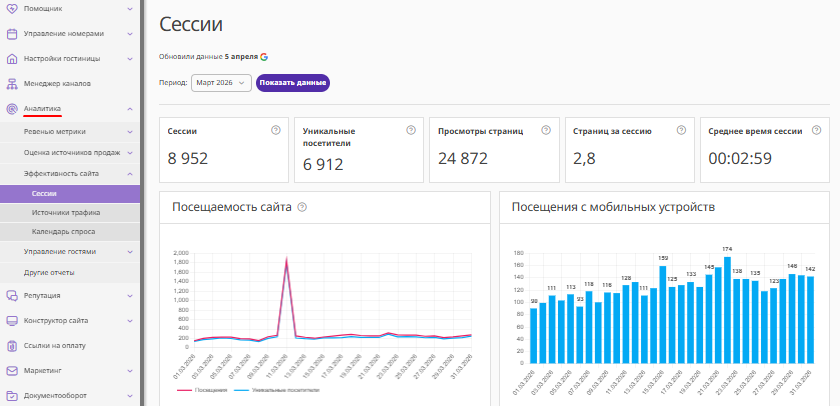Click the Менеджер каналов icon
This screenshot has height=406, width=840.
(12, 84)
